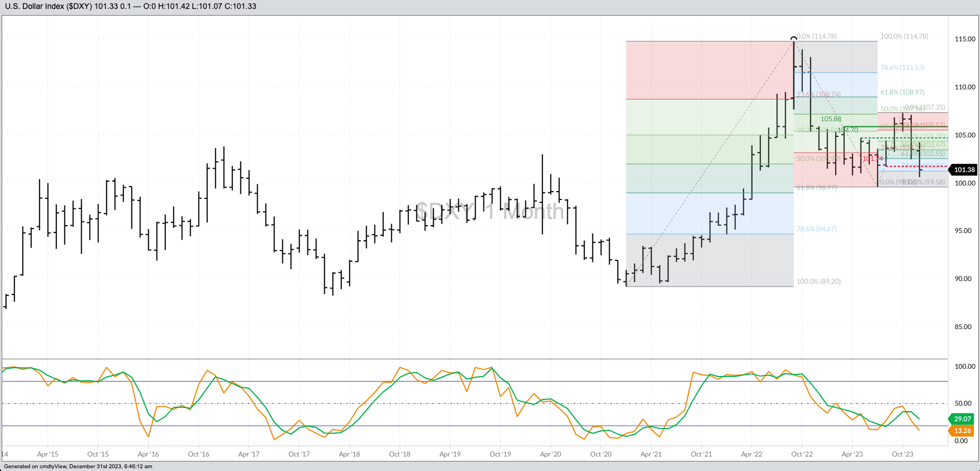Viewport: 980px width, 471px height.
Task: Select the 78.6% (111.53) retracement label
Action: 902,68
